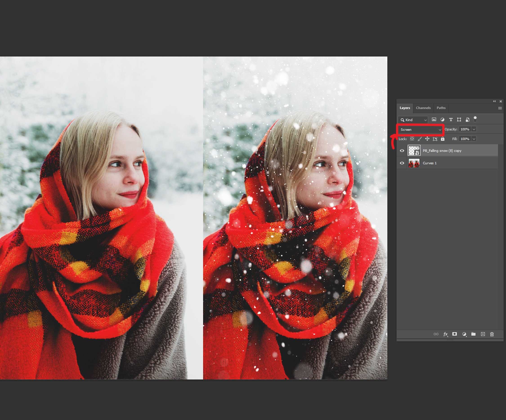Lock image pixels with brush icon

(x=419, y=139)
